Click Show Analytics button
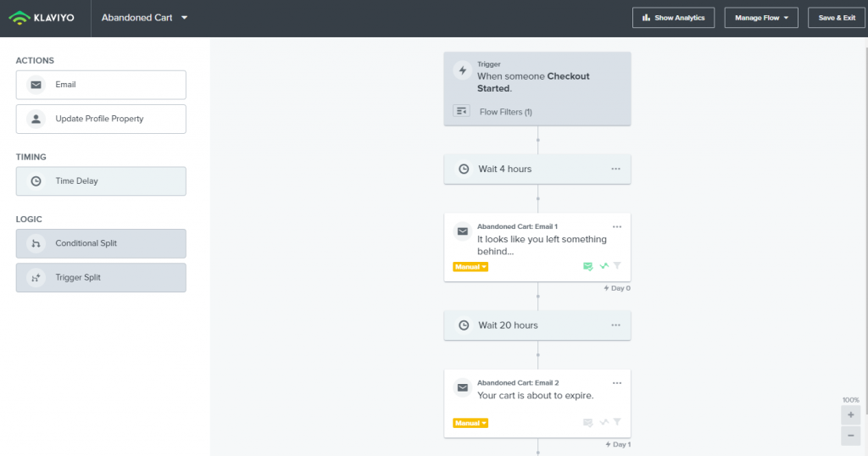The height and width of the screenshot is (456, 868). 673,18
